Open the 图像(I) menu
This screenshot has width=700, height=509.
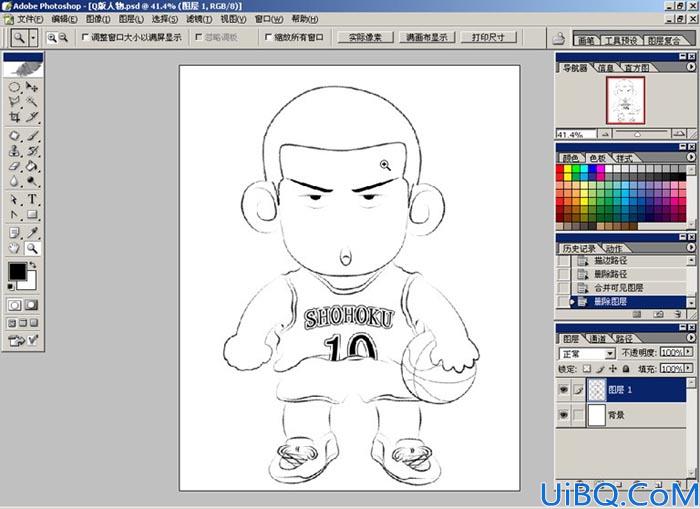tap(98, 19)
